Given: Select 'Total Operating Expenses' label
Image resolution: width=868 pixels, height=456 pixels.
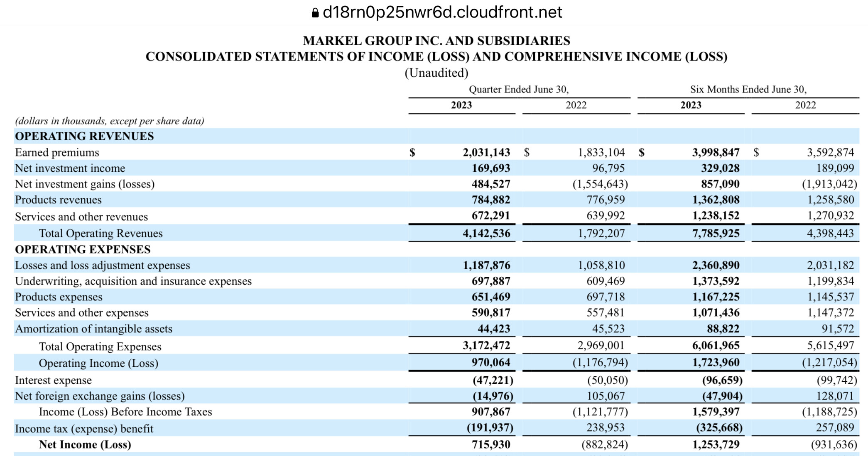Looking at the screenshot, I should [x=100, y=347].
